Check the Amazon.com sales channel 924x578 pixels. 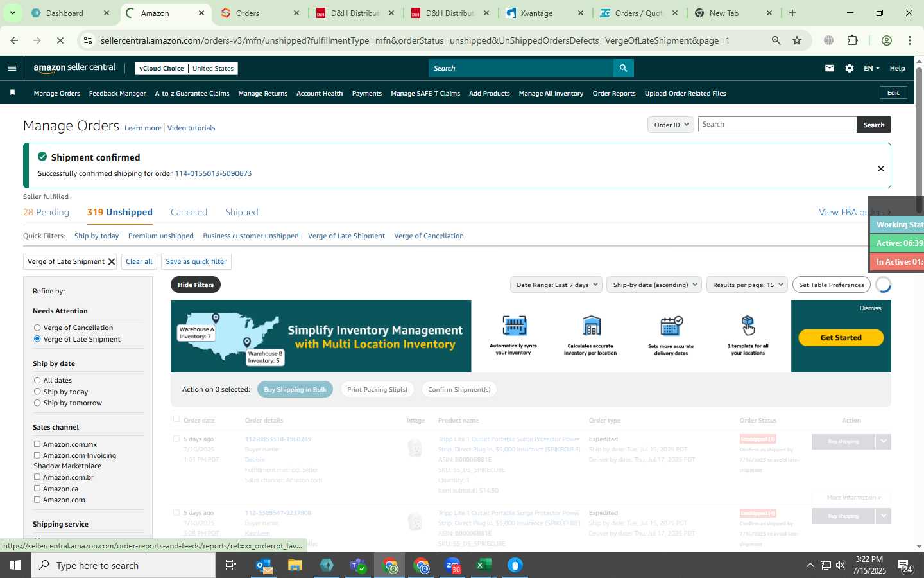coord(37,500)
